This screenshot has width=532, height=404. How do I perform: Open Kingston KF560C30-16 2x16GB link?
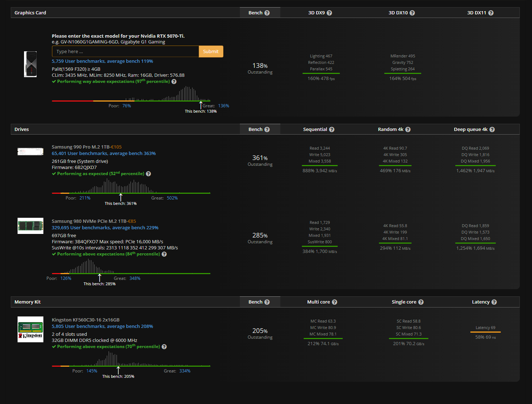coord(86,320)
